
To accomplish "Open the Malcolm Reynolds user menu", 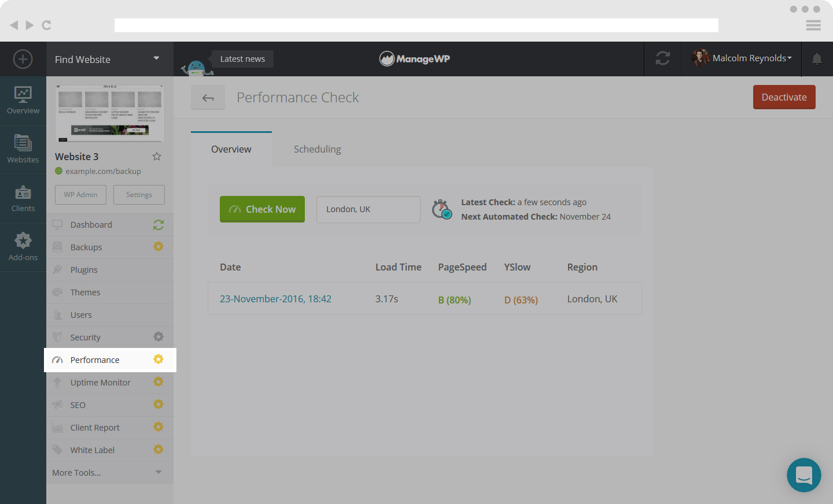I will point(742,58).
